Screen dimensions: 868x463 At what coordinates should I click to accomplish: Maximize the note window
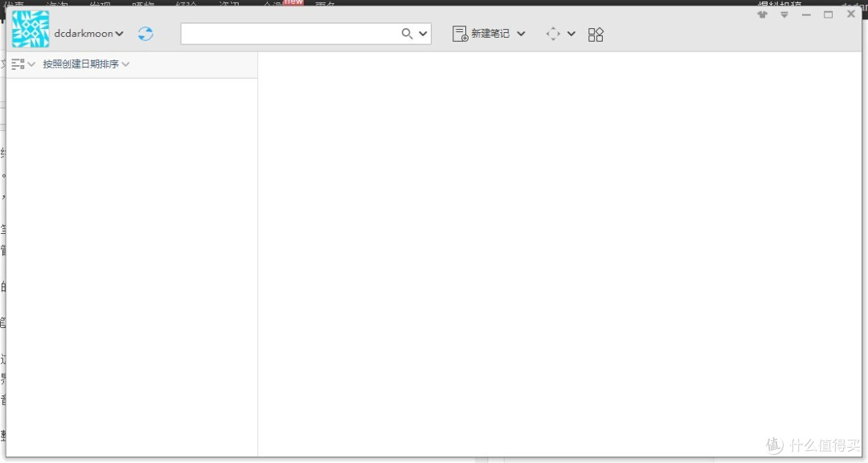click(x=828, y=14)
